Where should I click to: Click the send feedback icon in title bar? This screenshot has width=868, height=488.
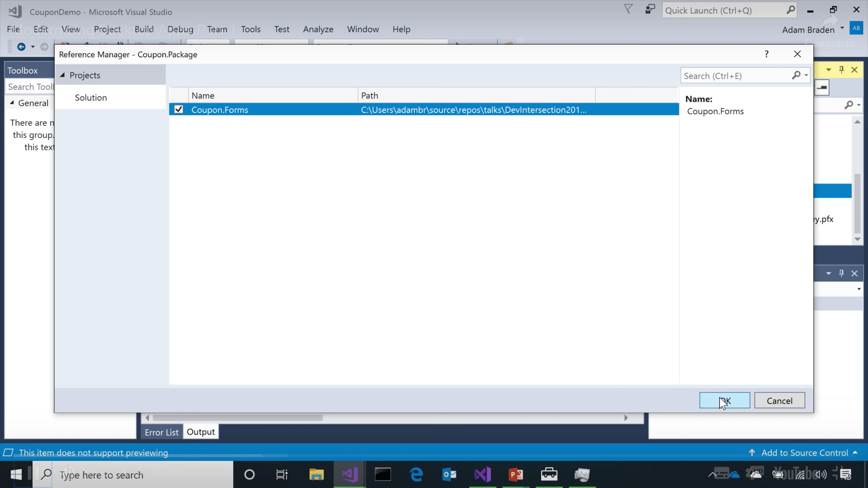tap(650, 9)
